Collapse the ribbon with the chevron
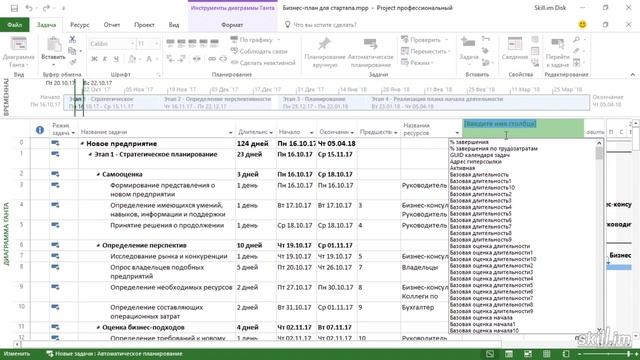This screenshot has width=640, height=360. (632, 74)
